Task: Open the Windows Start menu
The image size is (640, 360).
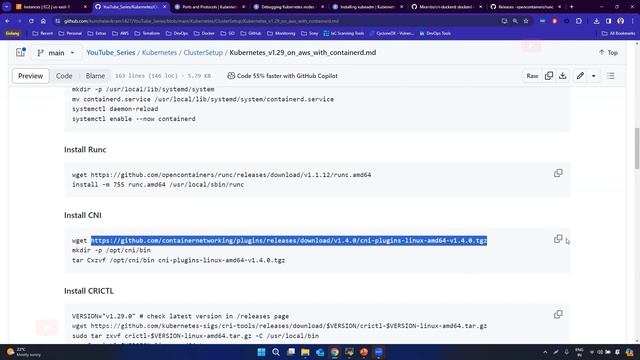Action: [x=261, y=352]
